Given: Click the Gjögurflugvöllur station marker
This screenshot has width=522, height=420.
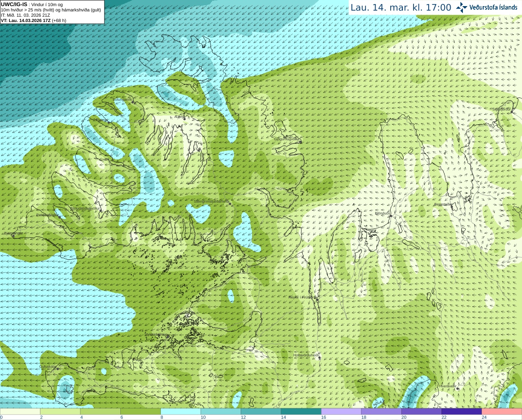Looking at the screenshot, I should (300, 142).
